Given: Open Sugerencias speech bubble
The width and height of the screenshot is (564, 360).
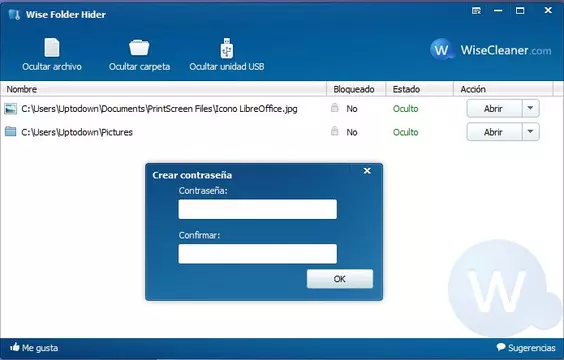Looking at the screenshot, I should [501, 347].
